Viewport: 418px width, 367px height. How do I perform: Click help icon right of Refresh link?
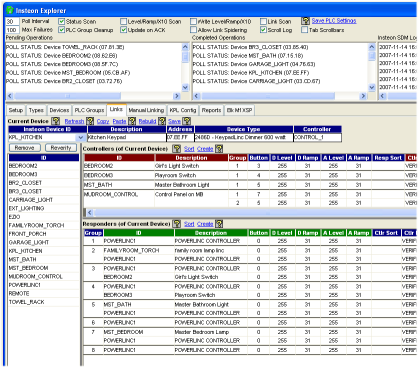tap(90, 121)
